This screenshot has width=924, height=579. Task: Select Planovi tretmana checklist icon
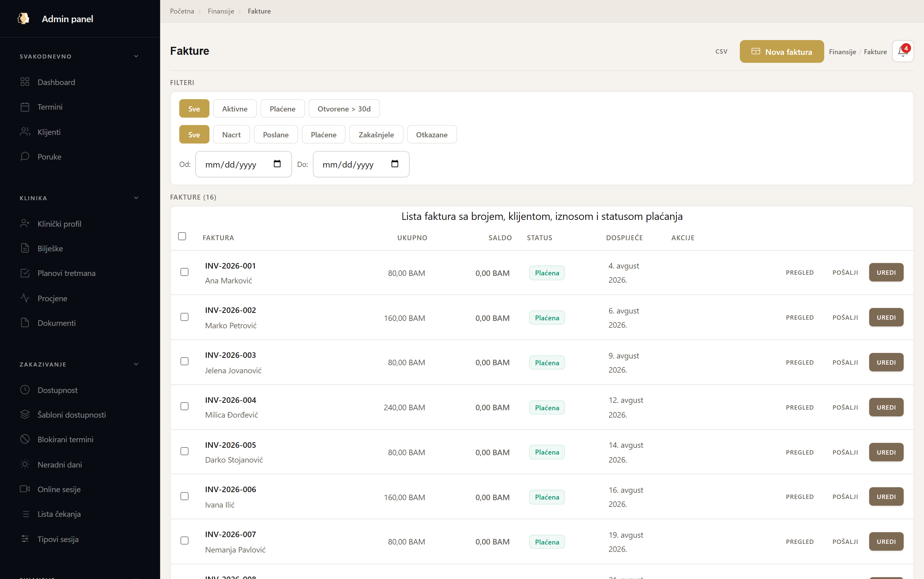[x=25, y=273]
